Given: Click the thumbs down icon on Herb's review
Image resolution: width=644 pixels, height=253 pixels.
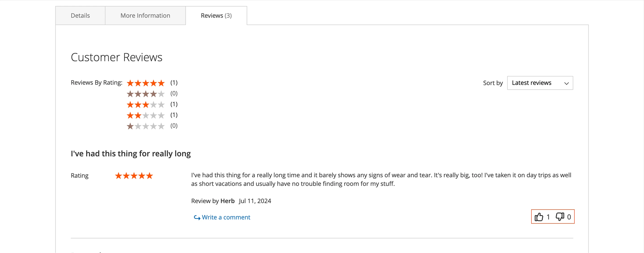Looking at the screenshot, I should 560,217.
